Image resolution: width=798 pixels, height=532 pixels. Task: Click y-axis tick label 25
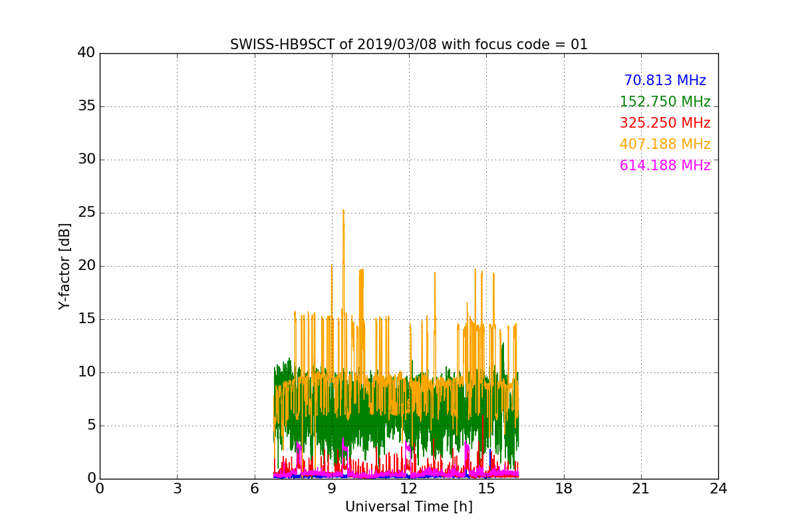[x=86, y=213]
